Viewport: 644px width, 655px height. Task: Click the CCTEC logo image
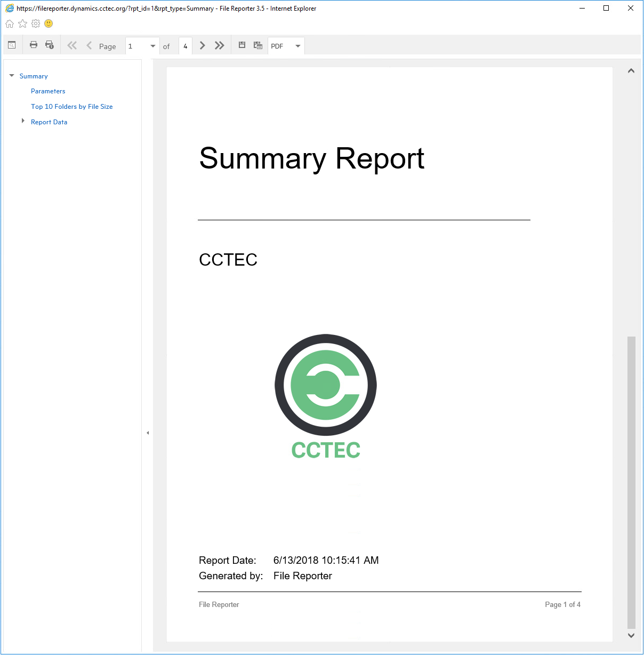[326, 396]
